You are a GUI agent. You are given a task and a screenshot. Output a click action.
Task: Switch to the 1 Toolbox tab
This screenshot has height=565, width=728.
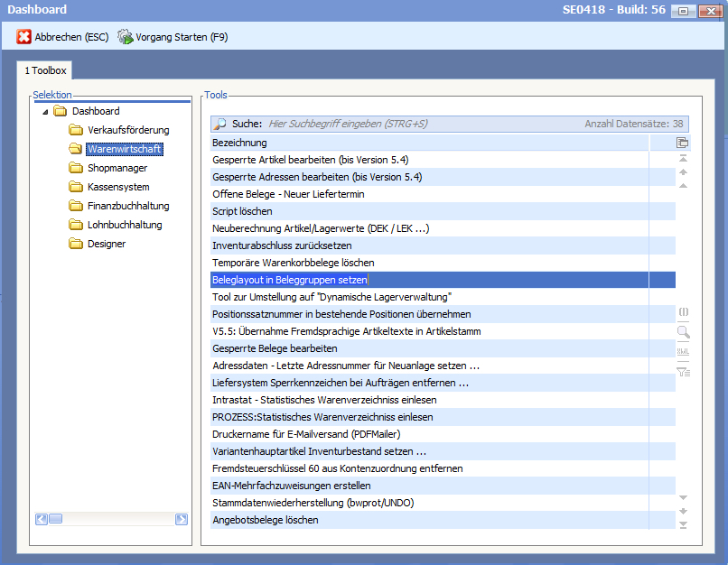(45, 70)
